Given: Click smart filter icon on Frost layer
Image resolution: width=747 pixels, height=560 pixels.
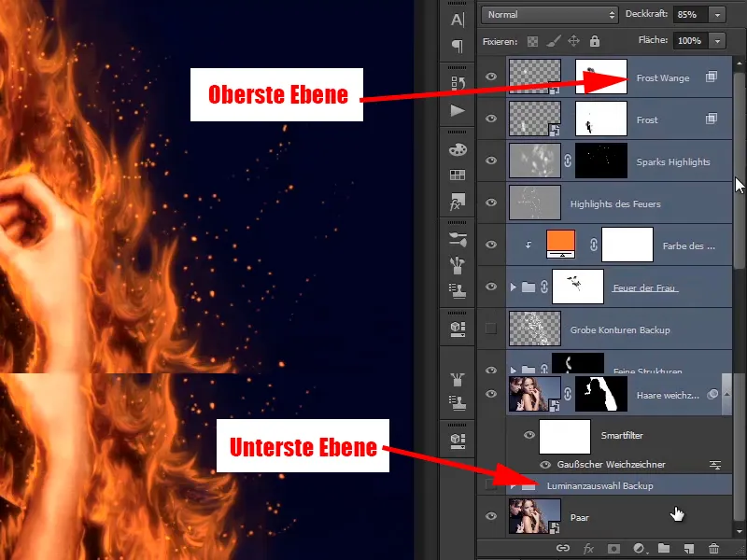Looking at the screenshot, I should tap(712, 119).
